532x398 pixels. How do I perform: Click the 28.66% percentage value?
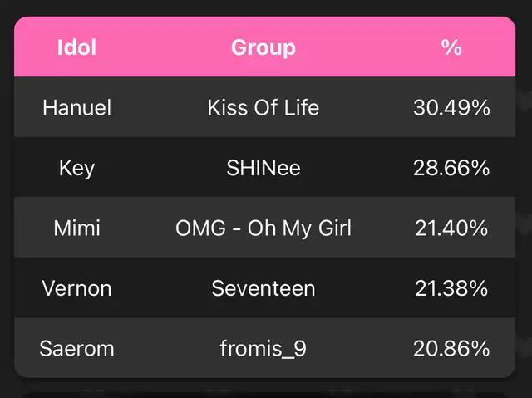(451, 168)
